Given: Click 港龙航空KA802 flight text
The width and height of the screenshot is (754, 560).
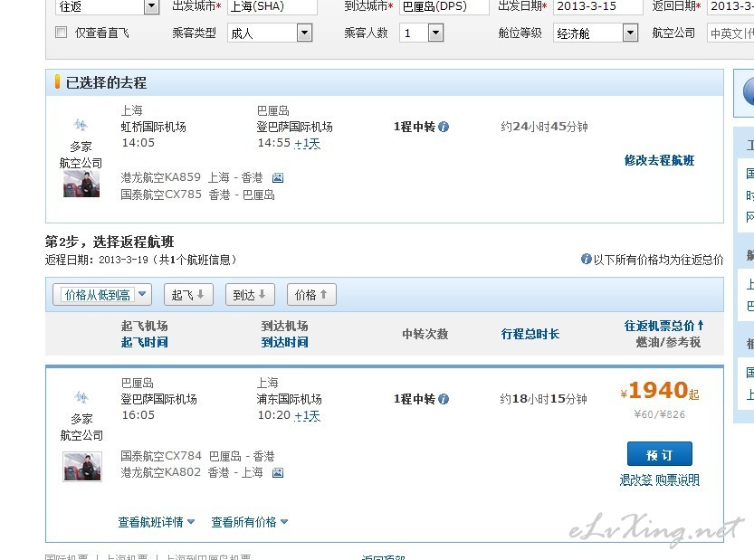Looking at the screenshot, I should (x=160, y=472).
